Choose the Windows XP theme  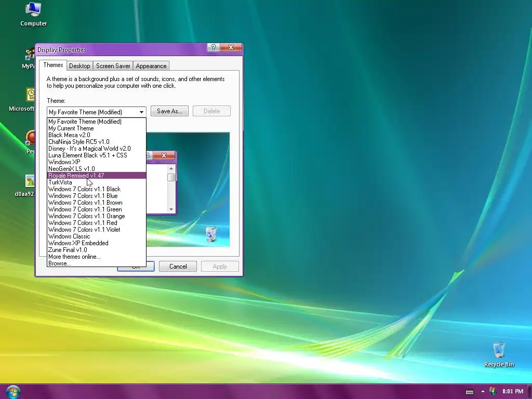pyautogui.click(x=96, y=162)
